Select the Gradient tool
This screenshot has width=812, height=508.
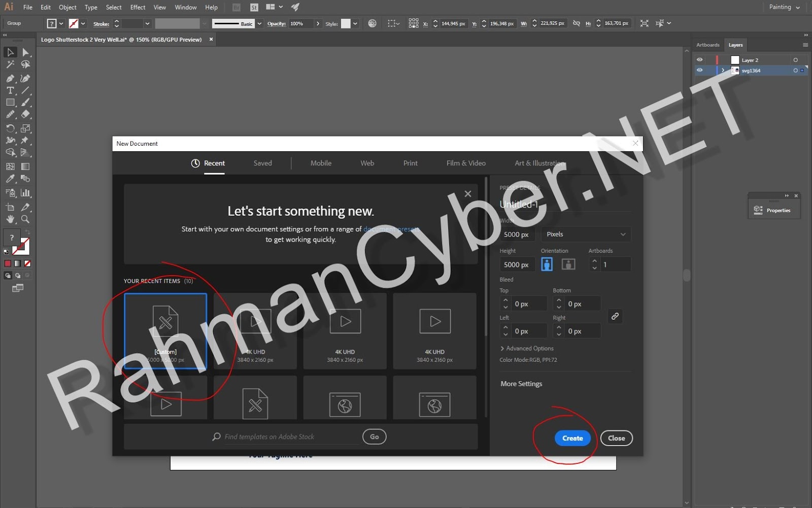pos(26,166)
